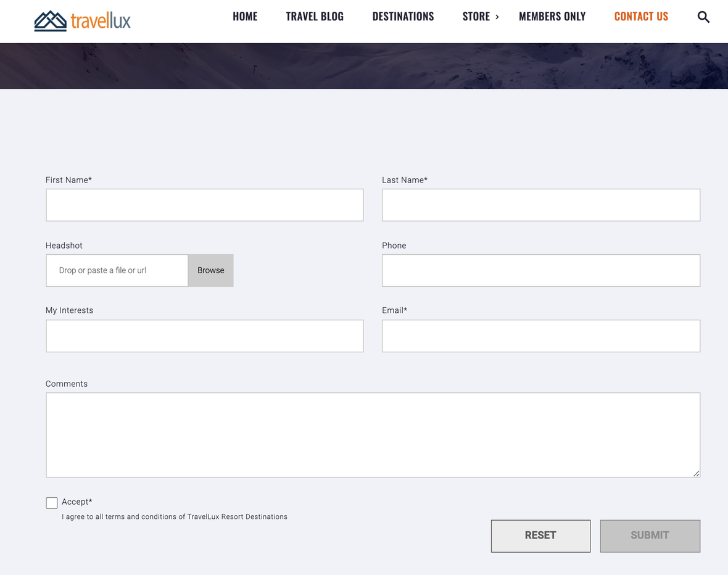Focus the Last Name field
The height and width of the screenshot is (575, 728).
click(x=540, y=205)
